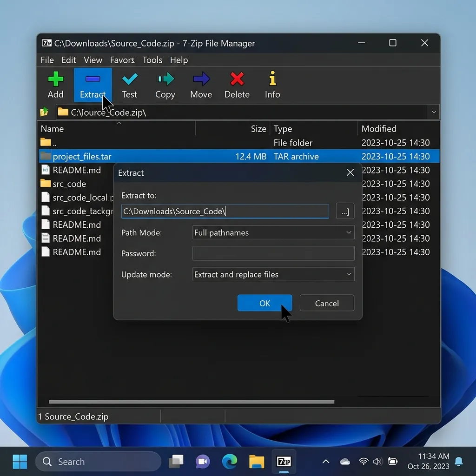Choose the Move toolbar icon
Screen dimensions: 476x476
pyautogui.click(x=201, y=79)
